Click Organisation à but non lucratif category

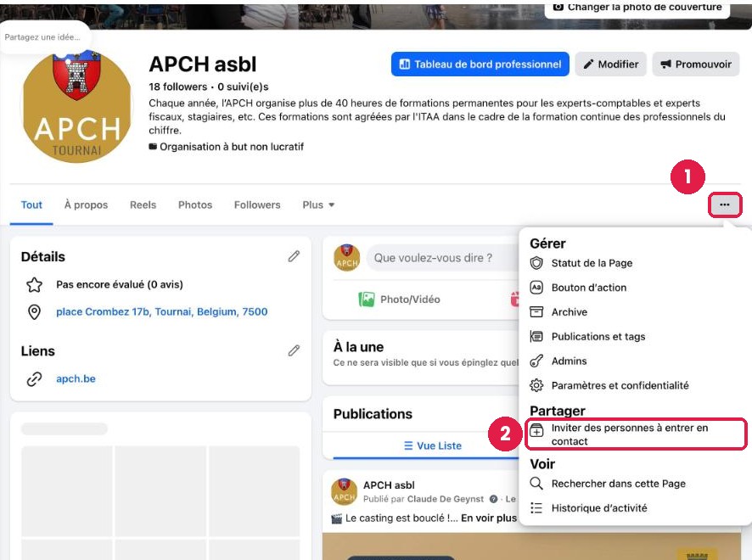232,147
